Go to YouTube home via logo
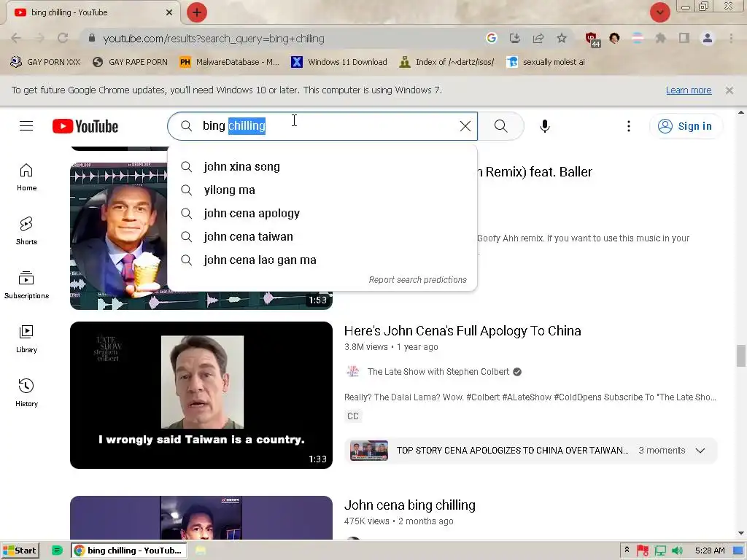 coord(85,126)
